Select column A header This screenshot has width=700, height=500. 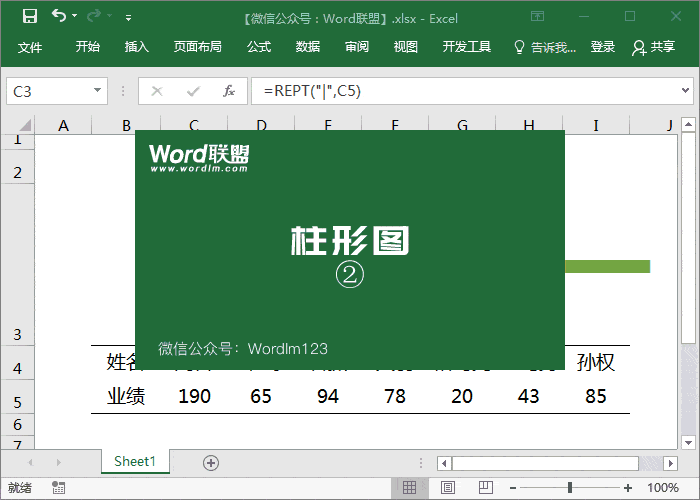pyautogui.click(x=63, y=125)
